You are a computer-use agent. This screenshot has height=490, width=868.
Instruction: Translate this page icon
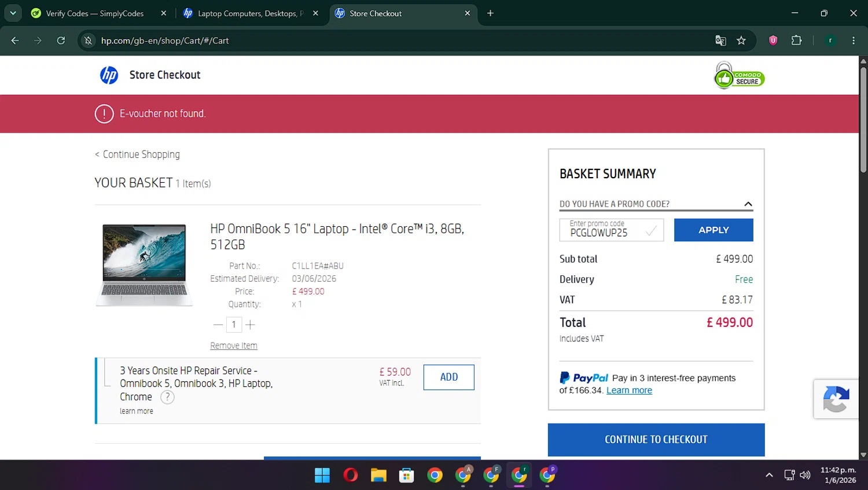tap(720, 40)
